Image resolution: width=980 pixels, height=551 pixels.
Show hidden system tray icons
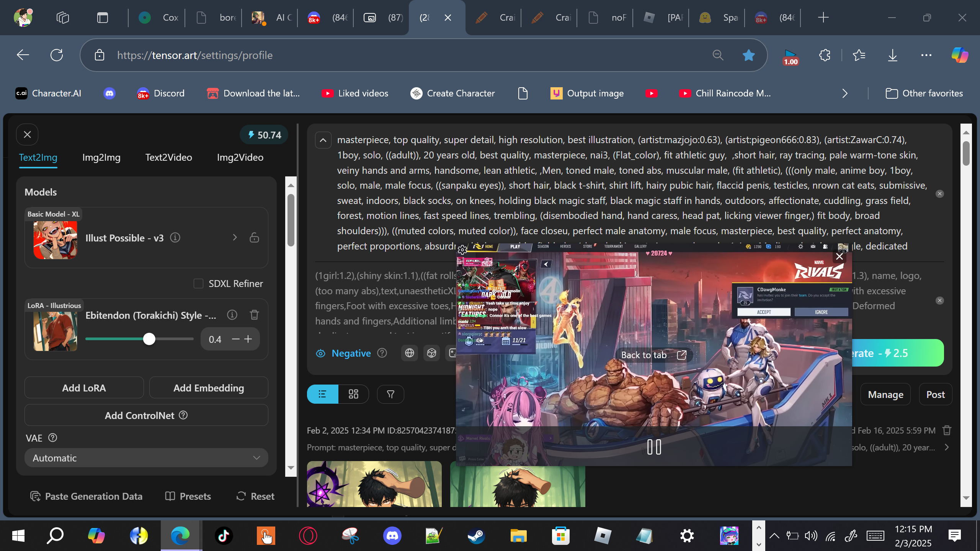point(774,536)
